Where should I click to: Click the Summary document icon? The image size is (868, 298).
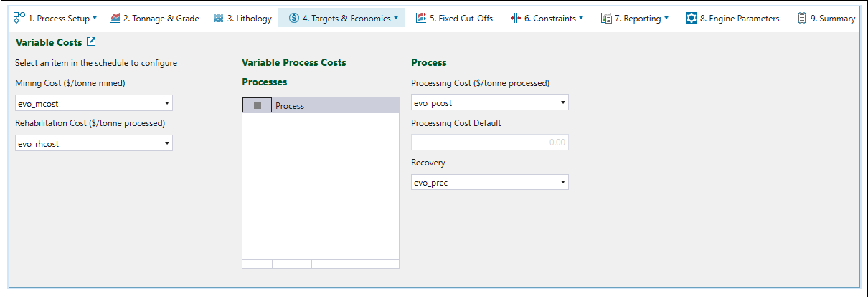[x=802, y=18]
